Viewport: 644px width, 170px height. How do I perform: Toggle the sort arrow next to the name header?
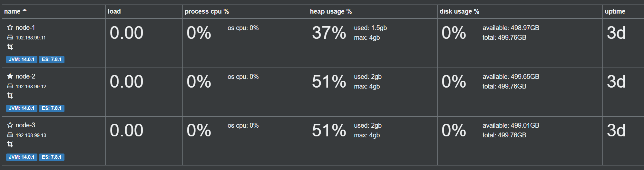point(24,10)
